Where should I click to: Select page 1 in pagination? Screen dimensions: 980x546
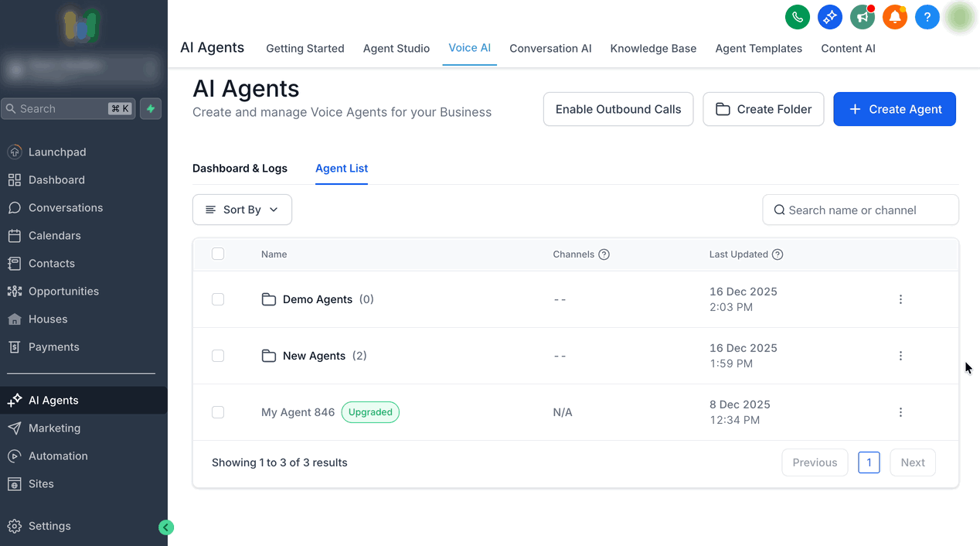pos(869,462)
